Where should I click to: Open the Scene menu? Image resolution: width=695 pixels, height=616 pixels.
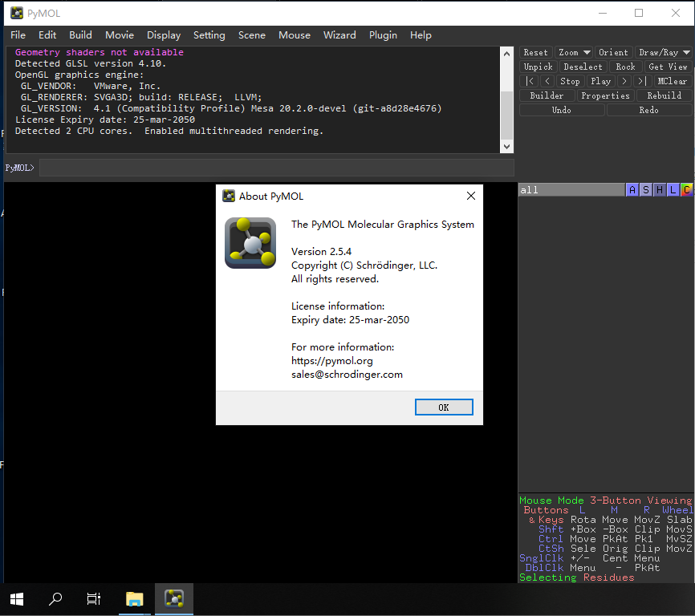(x=252, y=35)
